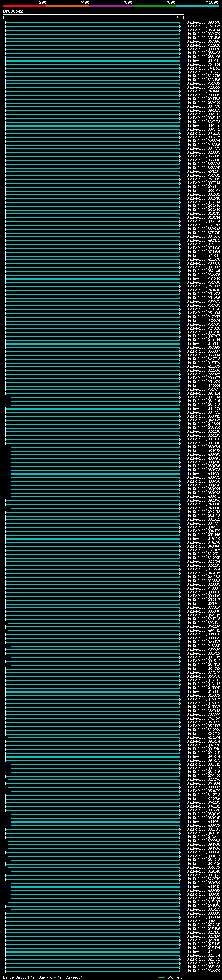Screen dimensions: 222x980
Task: Select the label UniRef100_B7FKQ5
Action: point(203,233)
